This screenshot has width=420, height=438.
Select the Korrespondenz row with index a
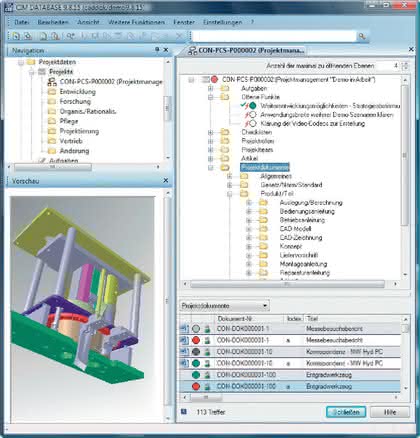click(x=290, y=363)
